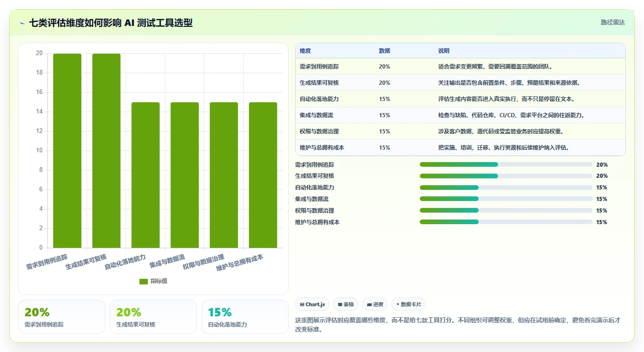The image size is (644, 352).
Task: Click the y-axis label 20
Action: click(39, 53)
